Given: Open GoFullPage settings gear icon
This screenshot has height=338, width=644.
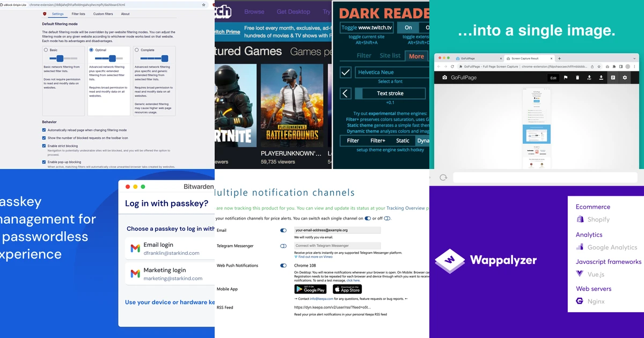Looking at the screenshot, I should [625, 77].
